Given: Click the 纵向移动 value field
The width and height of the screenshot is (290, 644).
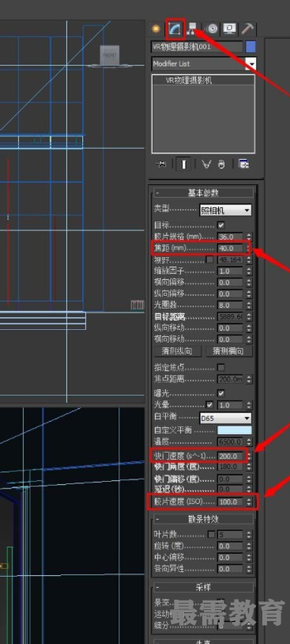Looking at the screenshot, I should click(231, 328).
